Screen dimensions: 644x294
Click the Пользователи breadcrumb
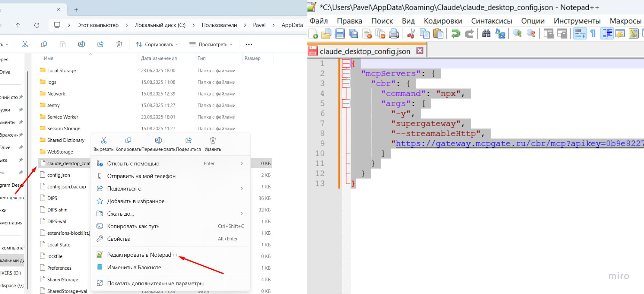[219, 25]
